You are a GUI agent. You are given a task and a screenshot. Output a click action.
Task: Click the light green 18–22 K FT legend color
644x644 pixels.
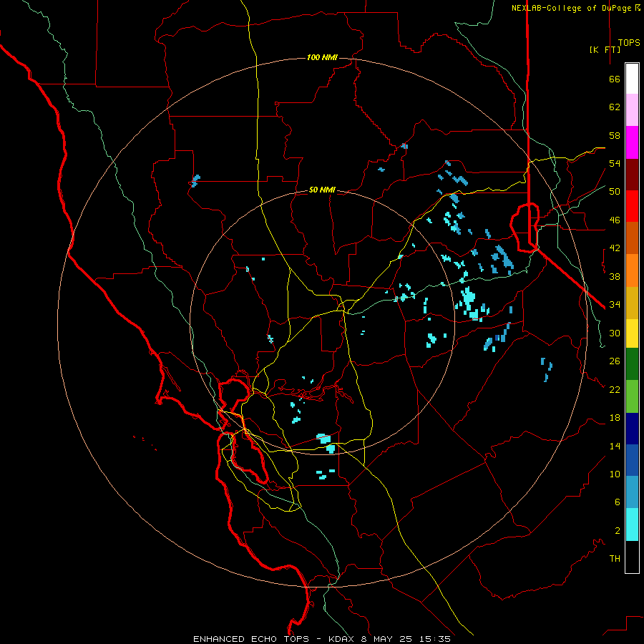[632, 396]
